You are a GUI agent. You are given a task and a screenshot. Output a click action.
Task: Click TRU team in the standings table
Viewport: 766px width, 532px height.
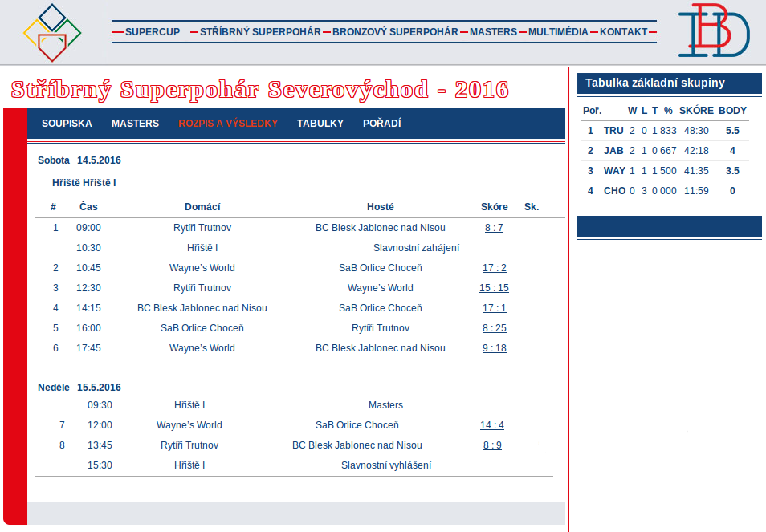[613, 131]
